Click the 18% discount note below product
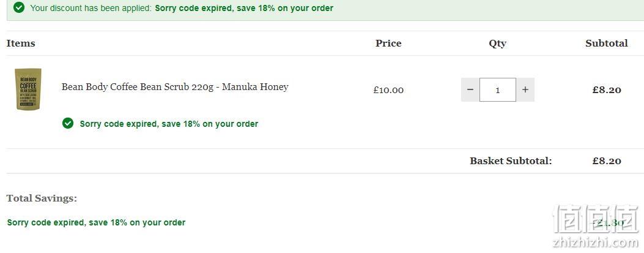This screenshot has height=253, width=644. pos(169,124)
